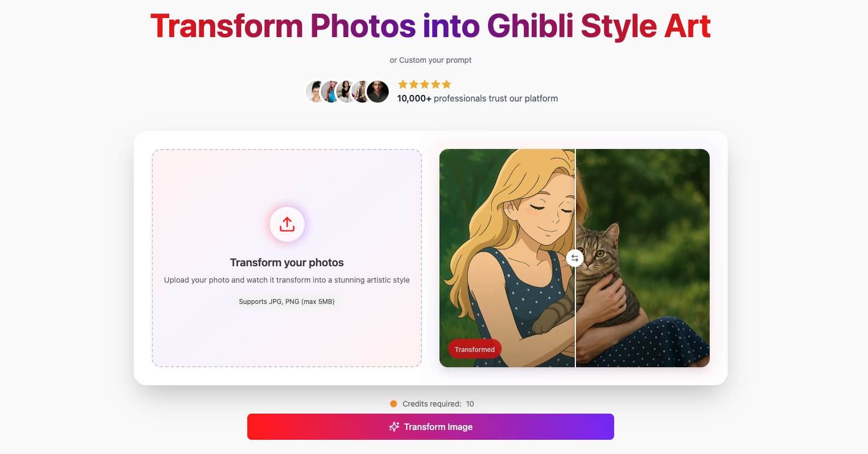This screenshot has height=454, width=868.
Task: Click the fourth user avatar
Action: (361, 92)
